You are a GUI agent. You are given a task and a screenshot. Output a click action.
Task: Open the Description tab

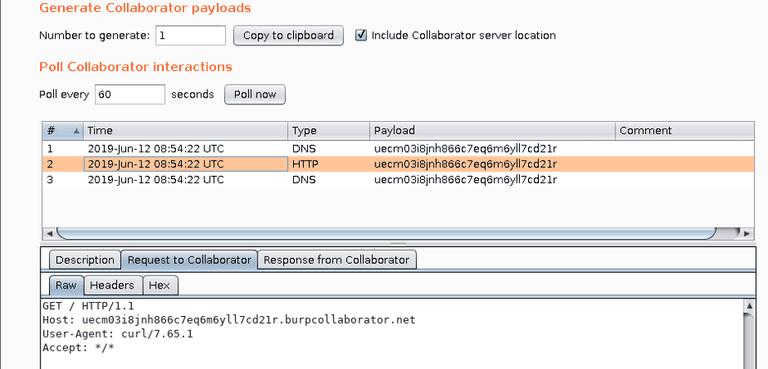point(85,260)
